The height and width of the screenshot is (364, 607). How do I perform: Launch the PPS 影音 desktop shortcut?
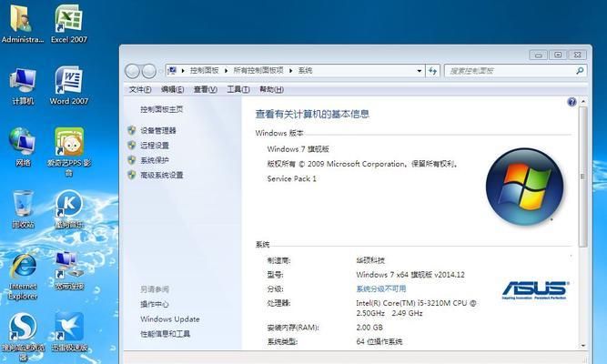pos(69,152)
